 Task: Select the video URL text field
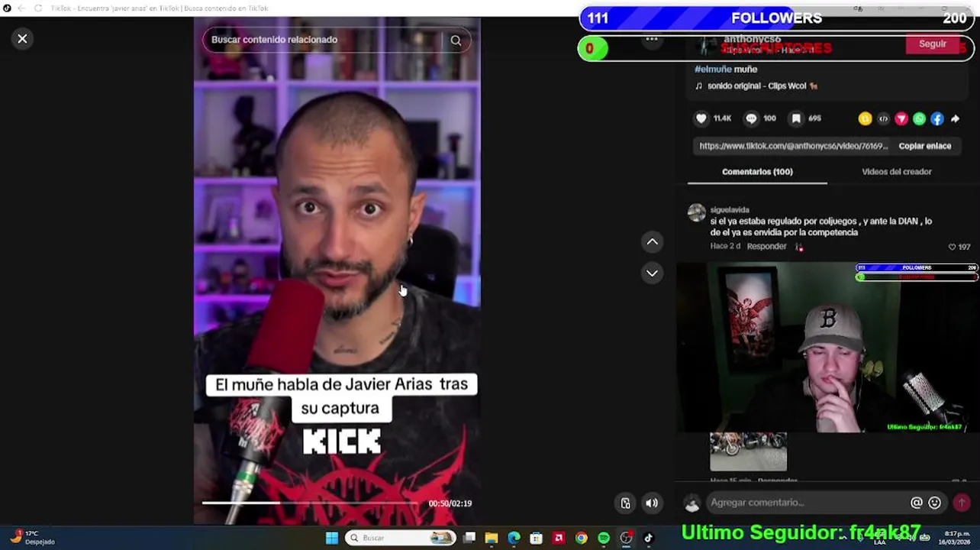coord(793,146)
